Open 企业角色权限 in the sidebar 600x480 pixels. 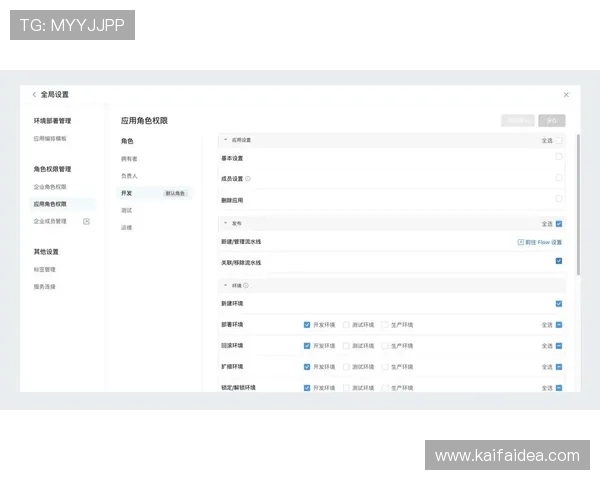50,187
